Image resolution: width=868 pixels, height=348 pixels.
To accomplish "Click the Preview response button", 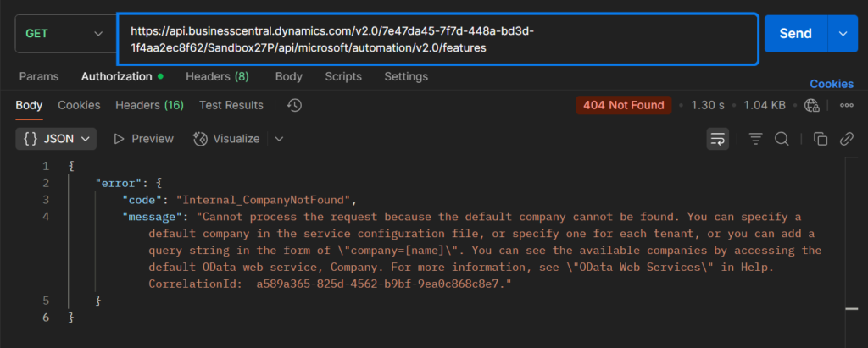I will 143,138.
